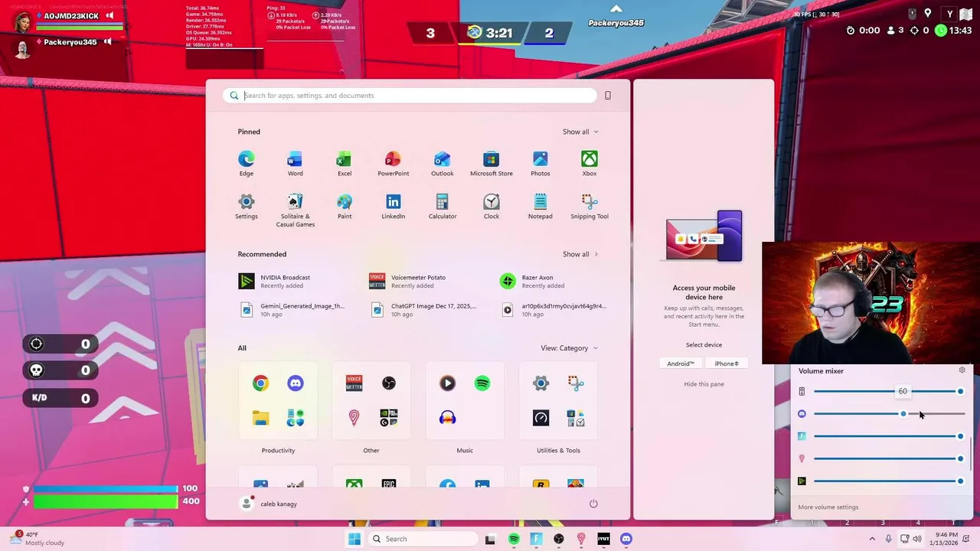
Task: Open More volume settings link
Action: tap(828, 507)
